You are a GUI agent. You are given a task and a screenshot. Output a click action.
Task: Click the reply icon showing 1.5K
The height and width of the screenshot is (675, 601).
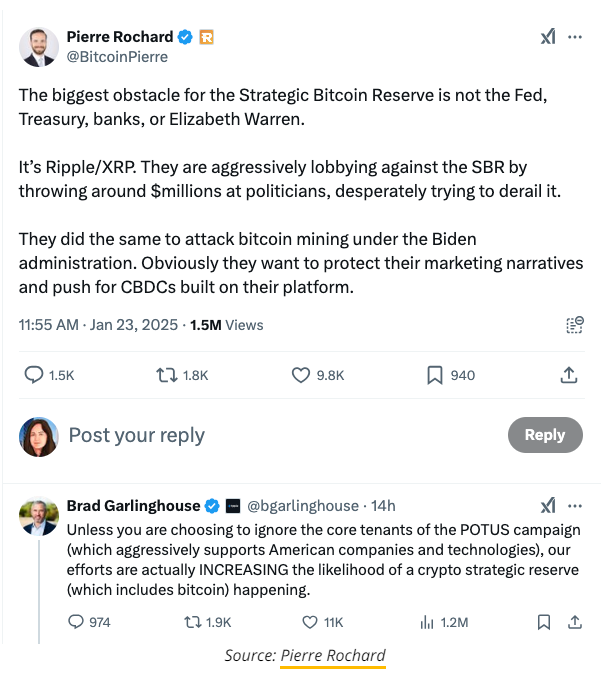coord(34,375)
